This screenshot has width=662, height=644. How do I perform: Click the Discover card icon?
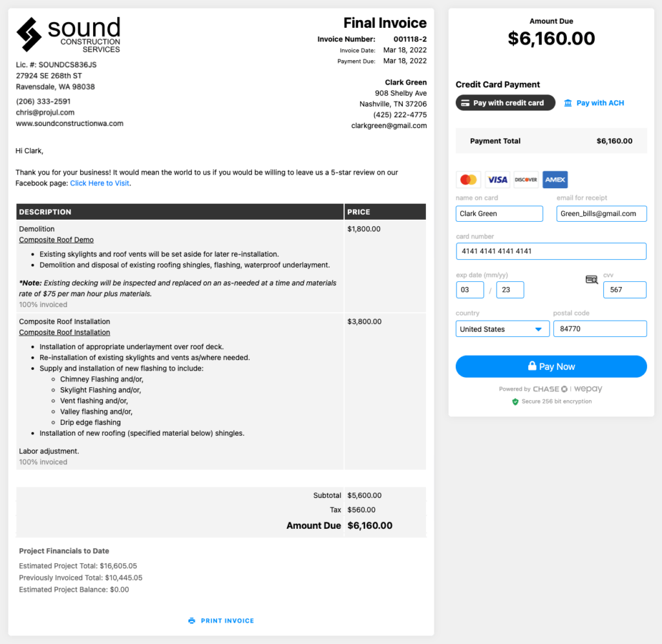526,180
